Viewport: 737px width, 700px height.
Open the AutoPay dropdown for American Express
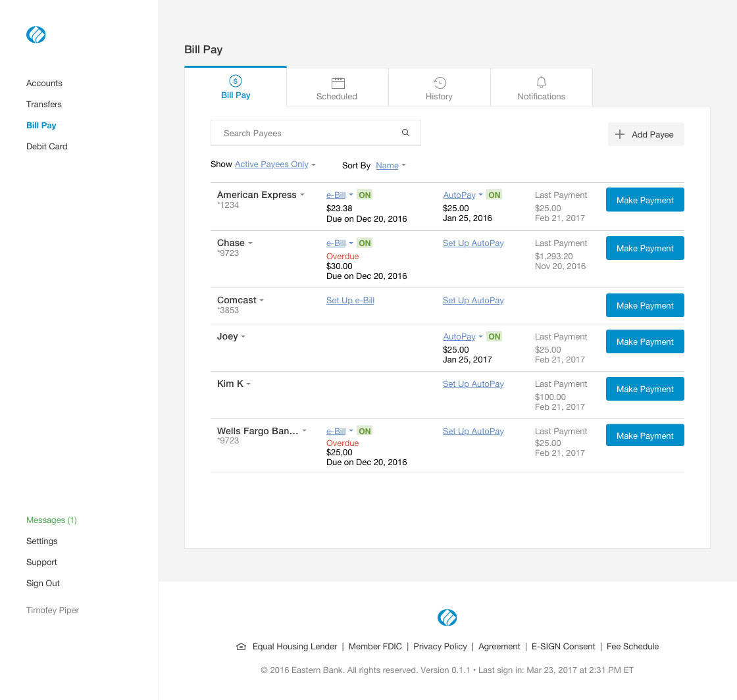click(463, 195)
